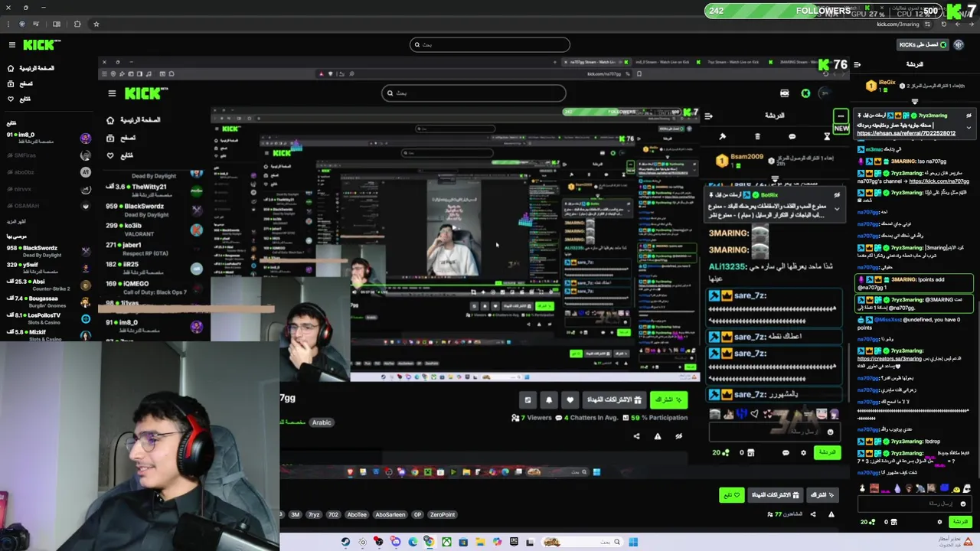The image size is (980, 551).
Task: Open nested chat three-dots menu
Action: tap(841, 116)
